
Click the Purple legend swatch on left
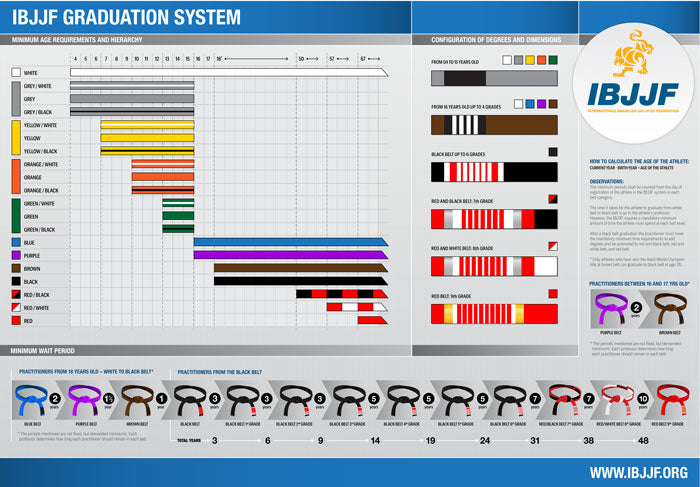[x=16, y=255]
